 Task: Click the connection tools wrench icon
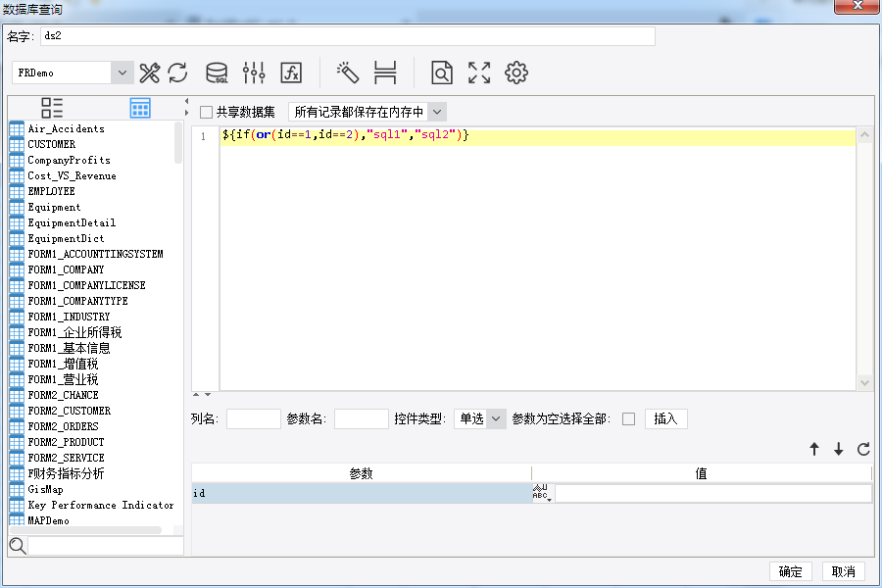(x=149, y=73)
